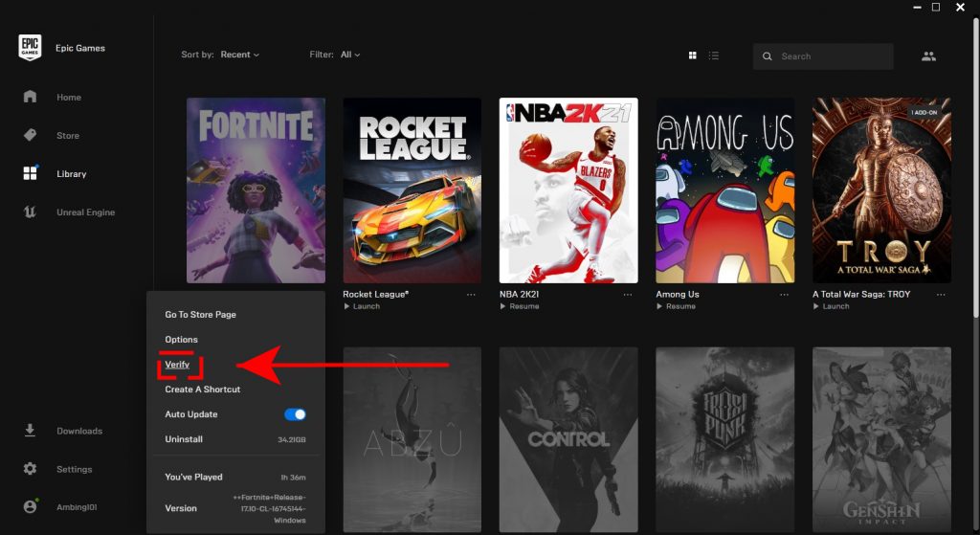The image size is (980, 535).
Task: Open the Frostpunk cover thumbnail
Action: pyautogui.click(x=725, y=439)
